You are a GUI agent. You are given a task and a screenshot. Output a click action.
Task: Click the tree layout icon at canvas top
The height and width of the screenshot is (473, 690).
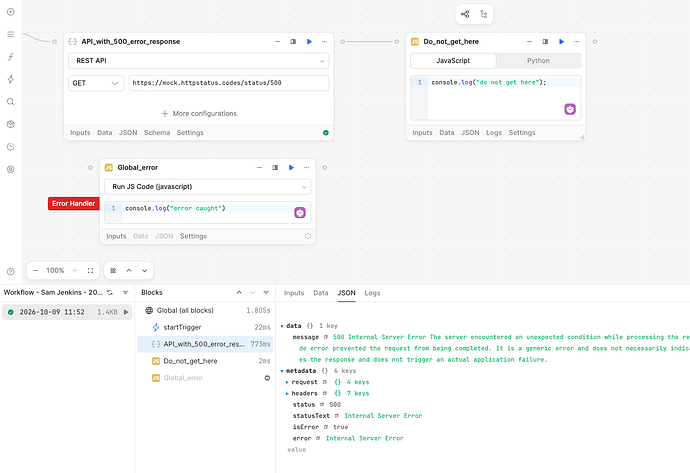(x=484, y=14)
